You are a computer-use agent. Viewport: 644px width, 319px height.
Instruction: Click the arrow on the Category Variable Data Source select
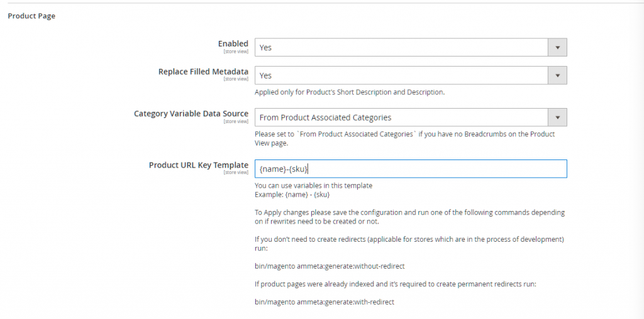tap(557, 117)
